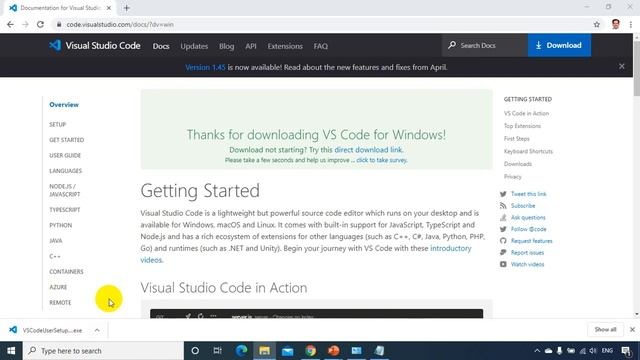Expand the GET STARTED sidebar section
Image resolution: width=640 pixels, height=360 pixels.
click(x=67, y=140)
